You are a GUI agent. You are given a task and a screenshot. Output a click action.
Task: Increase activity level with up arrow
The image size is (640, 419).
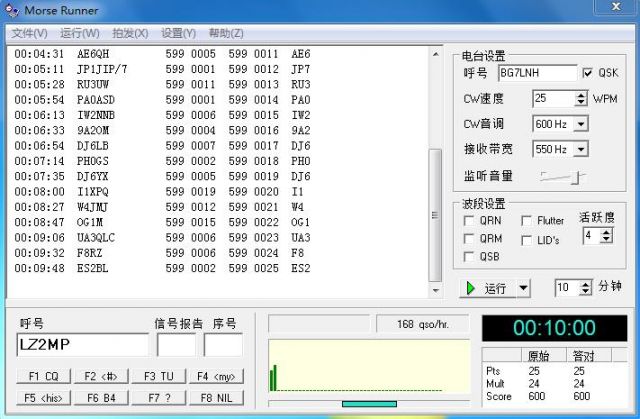coord(607,232)
